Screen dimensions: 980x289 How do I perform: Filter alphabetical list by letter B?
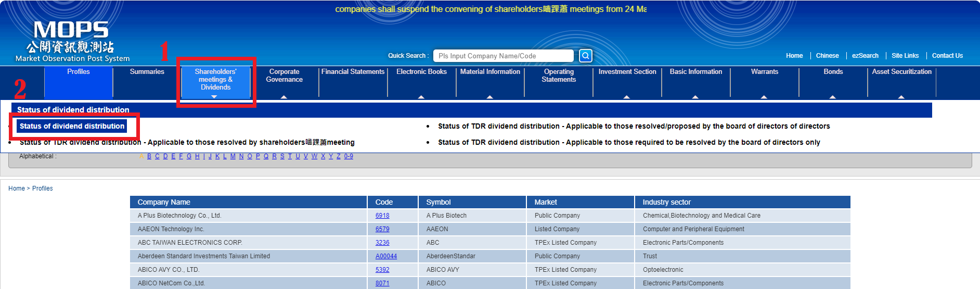coord(149,156)
